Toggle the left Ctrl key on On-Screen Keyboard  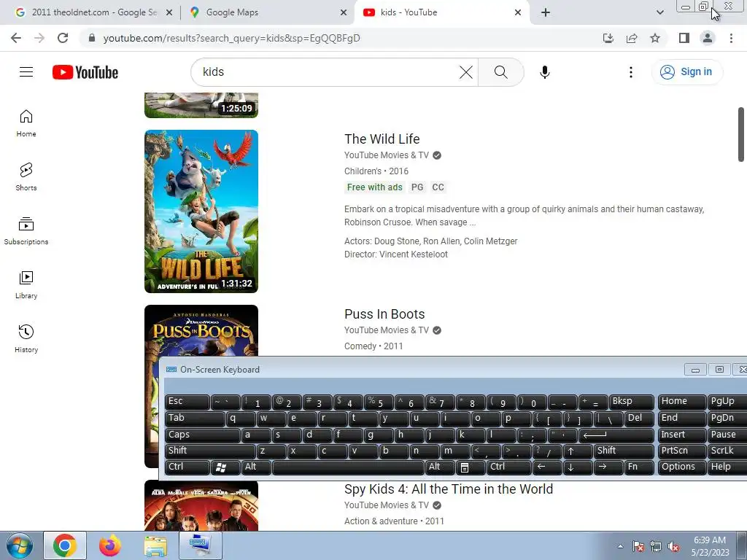click(187, 467)
